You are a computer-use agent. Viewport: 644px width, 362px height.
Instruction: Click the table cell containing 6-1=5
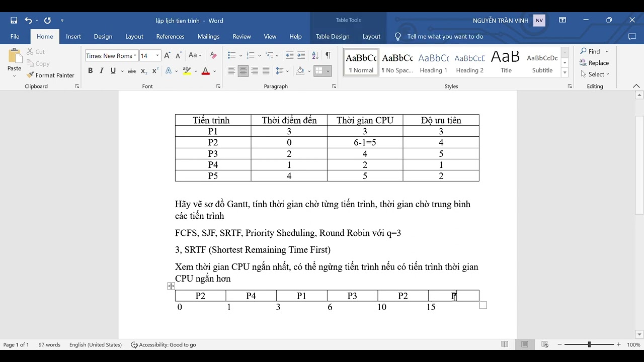point(365,142)
